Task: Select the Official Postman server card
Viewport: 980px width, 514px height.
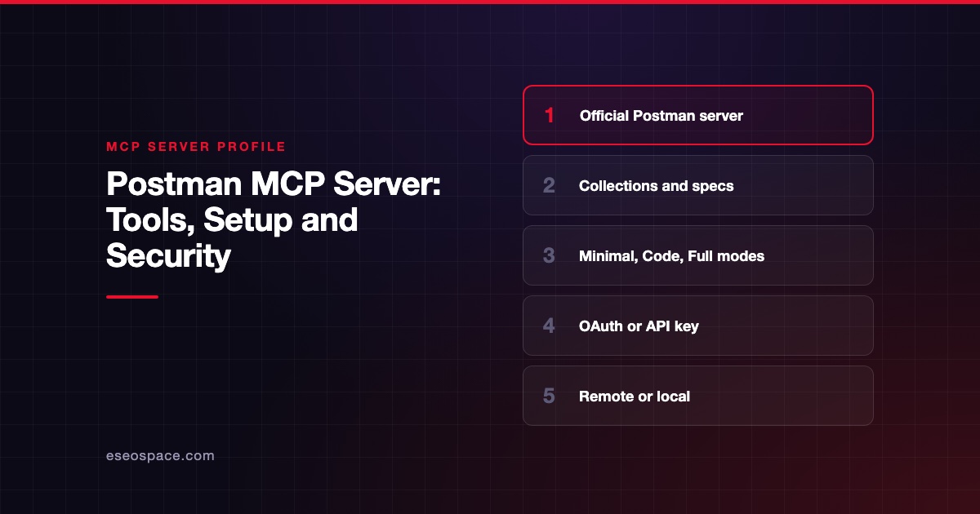Action: (698, 115)
